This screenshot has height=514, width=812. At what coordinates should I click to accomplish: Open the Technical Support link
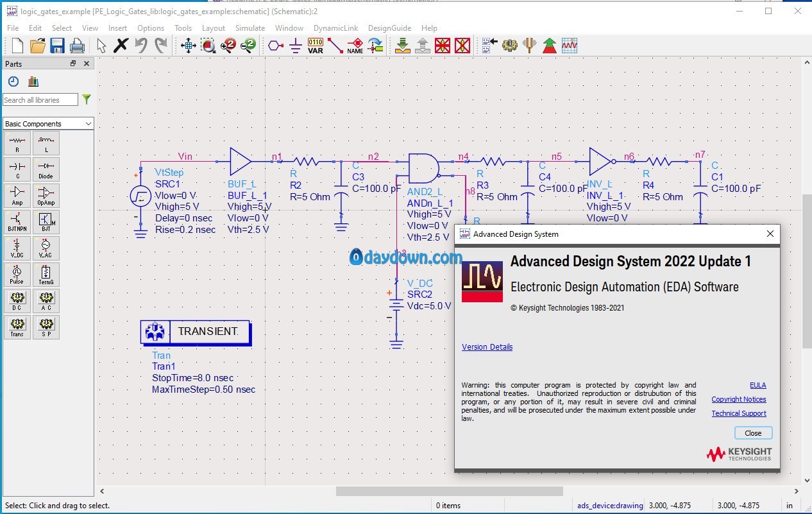(x=739, y=413)
